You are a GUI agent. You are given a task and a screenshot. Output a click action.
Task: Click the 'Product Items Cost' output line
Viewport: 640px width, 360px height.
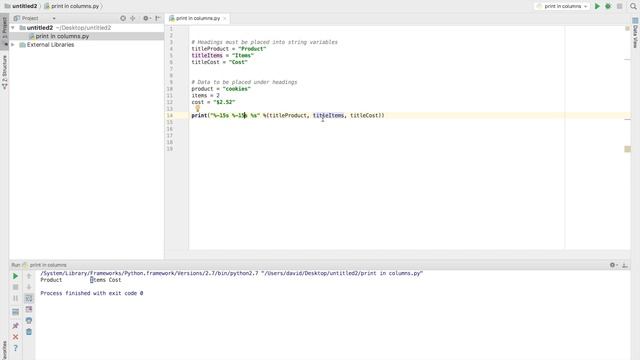tap(80, 280)
